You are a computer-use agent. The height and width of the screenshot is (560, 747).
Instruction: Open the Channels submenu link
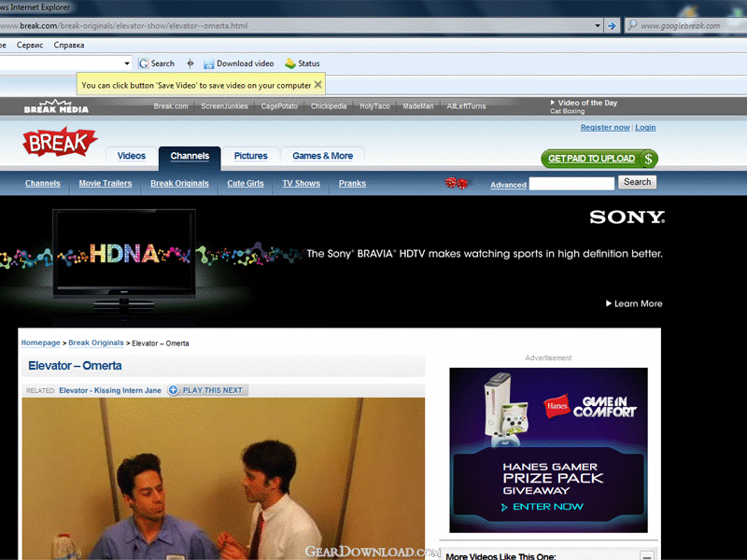(43, 183)
